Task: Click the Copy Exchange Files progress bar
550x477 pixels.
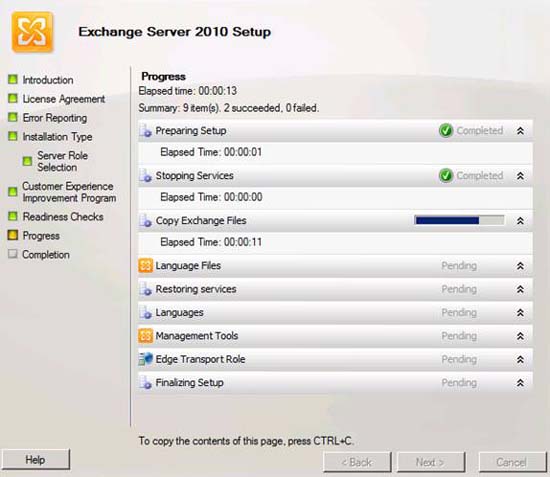Action: click(460, 220)
